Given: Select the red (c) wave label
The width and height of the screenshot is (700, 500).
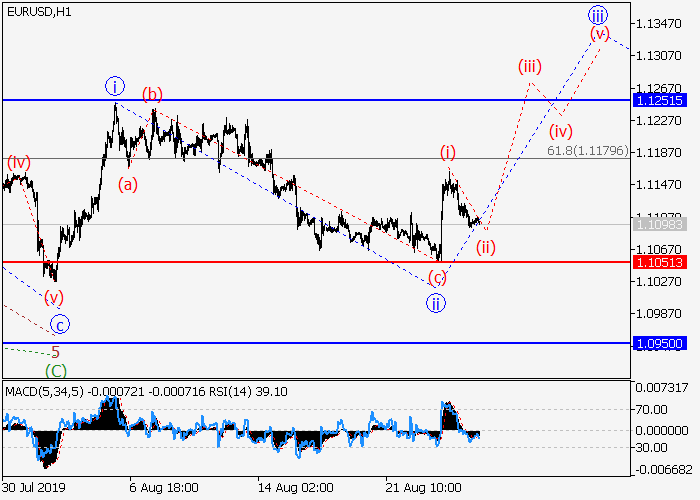Looking at the screenshot, I should (x=437, y=277).
